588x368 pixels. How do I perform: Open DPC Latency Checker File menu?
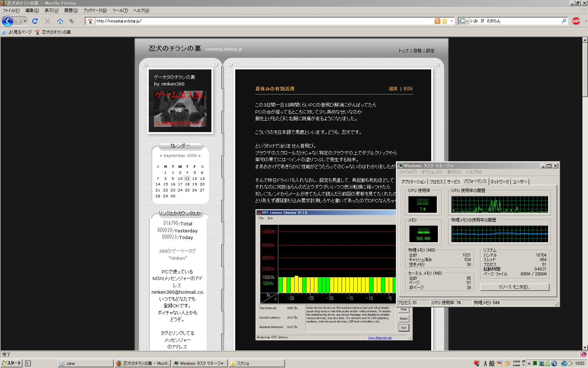[x=261, y=218]
